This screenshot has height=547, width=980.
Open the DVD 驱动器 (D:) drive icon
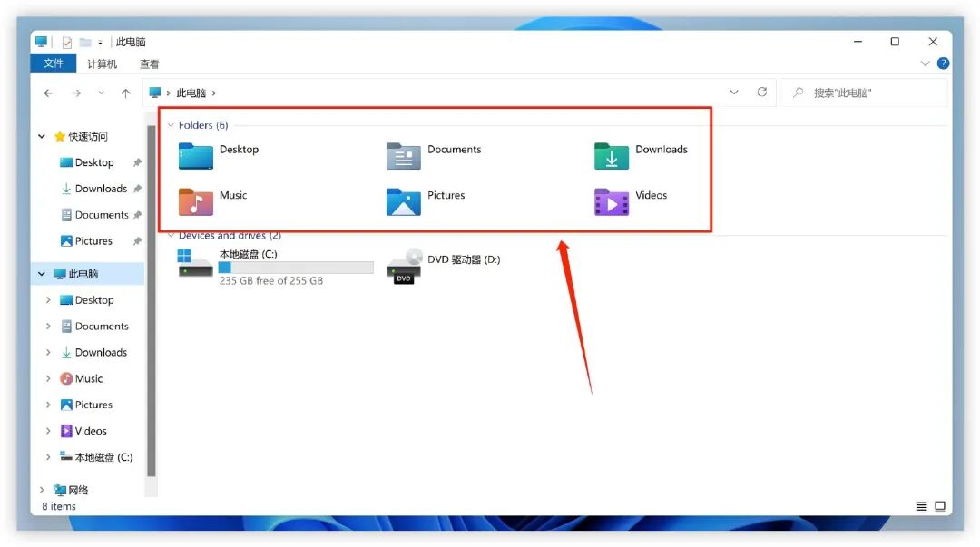pos(403,267)
